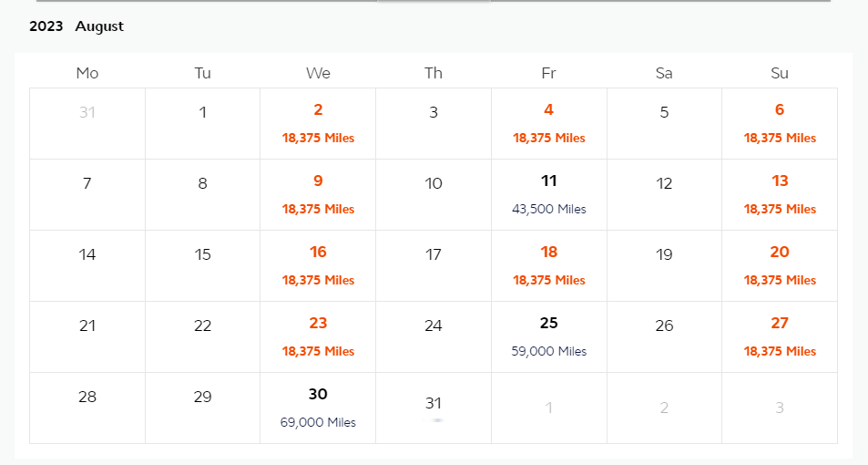Click the loading August 31 cell
Screen dimensions: 868x465
[x=434, y=408]
